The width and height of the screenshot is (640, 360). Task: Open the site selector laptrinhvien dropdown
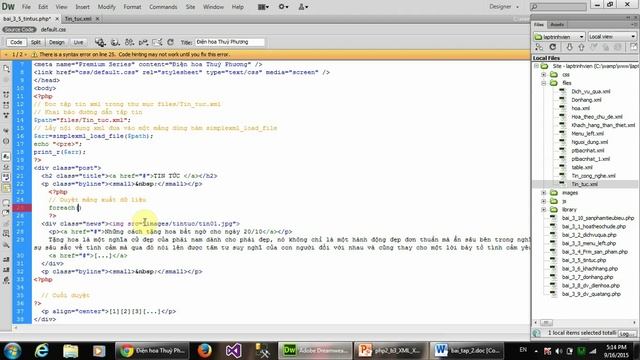[x=559, y=37]
